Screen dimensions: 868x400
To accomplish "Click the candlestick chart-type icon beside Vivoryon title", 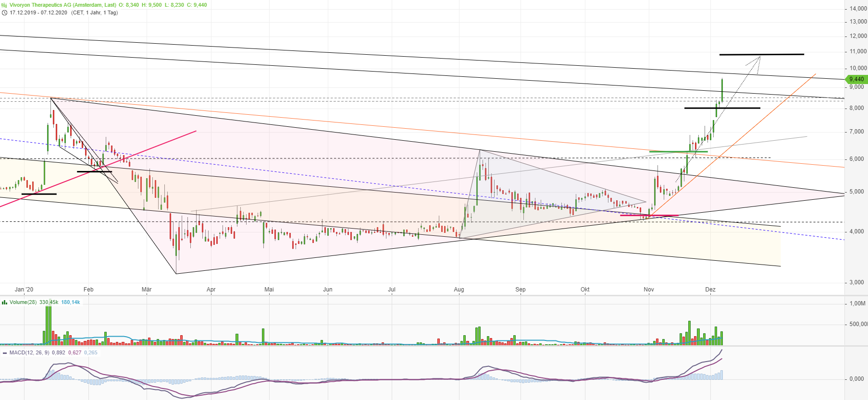I will [4, 5].
